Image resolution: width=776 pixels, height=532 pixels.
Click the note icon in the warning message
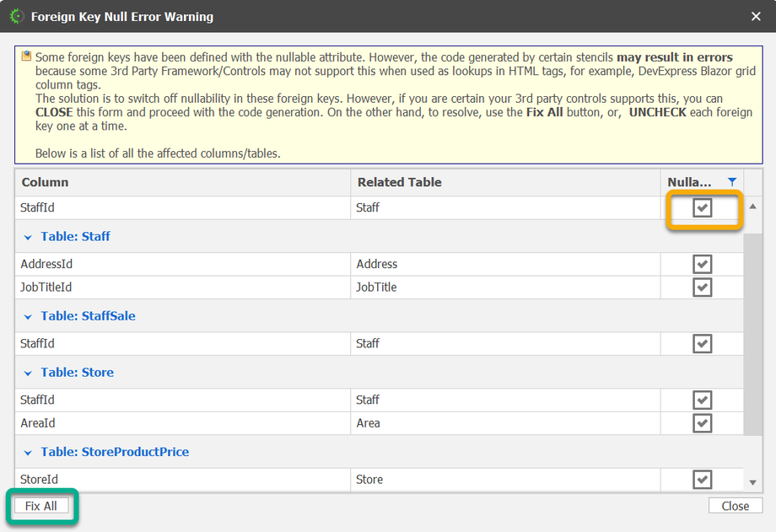tap(26, 57)
